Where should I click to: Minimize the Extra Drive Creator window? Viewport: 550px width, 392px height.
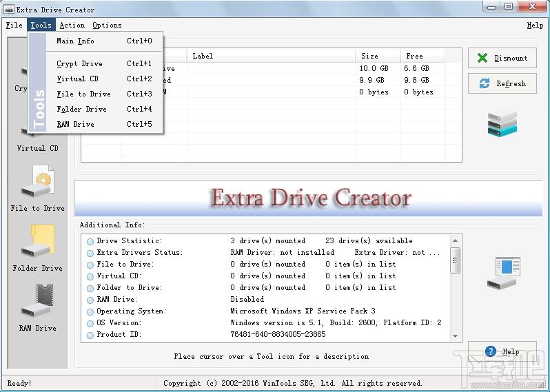(491, 7)
